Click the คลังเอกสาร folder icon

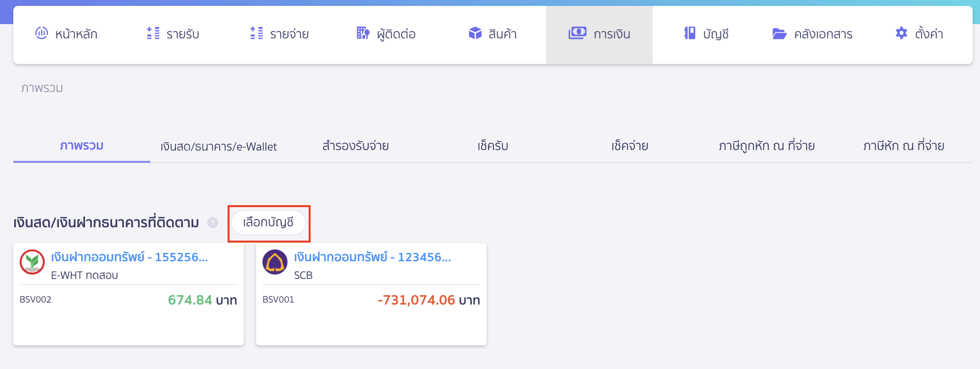tap(779, 33)
